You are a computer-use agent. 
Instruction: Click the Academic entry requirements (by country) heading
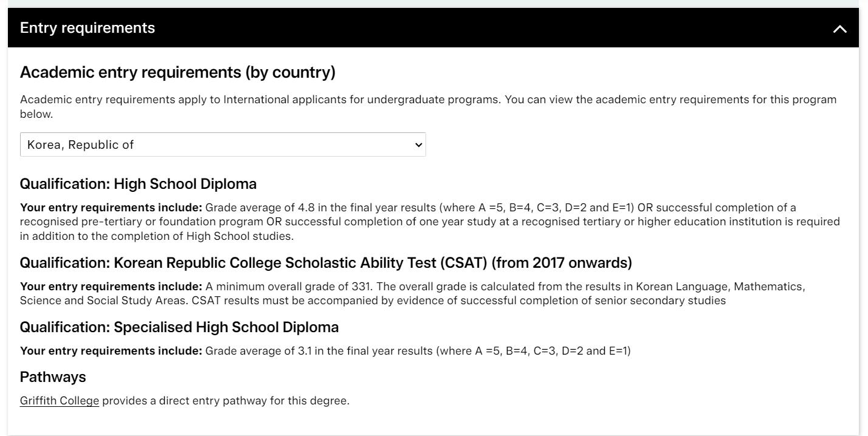(177, 72)
